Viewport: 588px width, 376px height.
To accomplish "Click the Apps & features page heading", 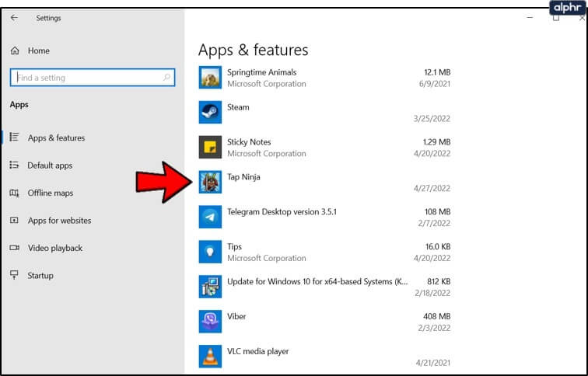I will pyautogui.click(x=253, y=50).
